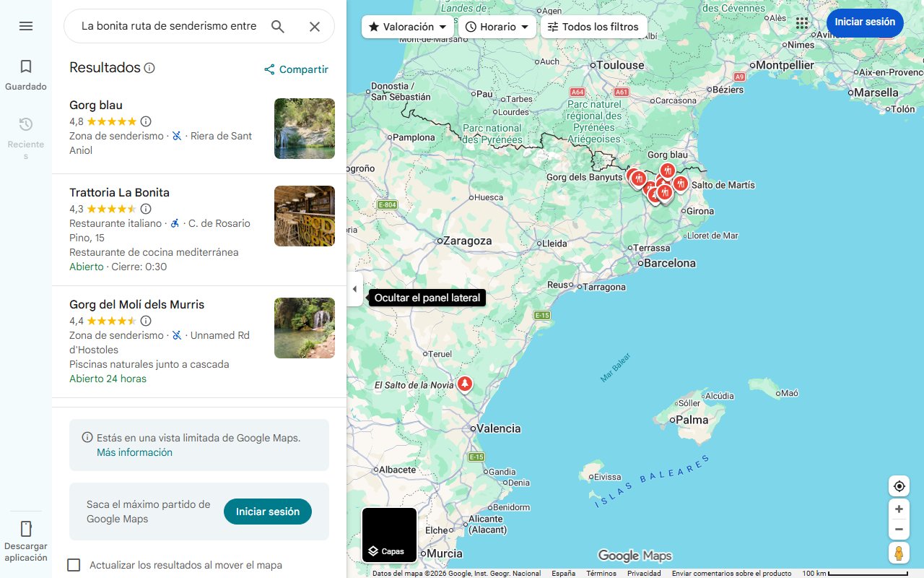Open Todos los filtros
924x578 pixels.
(593, 27)
